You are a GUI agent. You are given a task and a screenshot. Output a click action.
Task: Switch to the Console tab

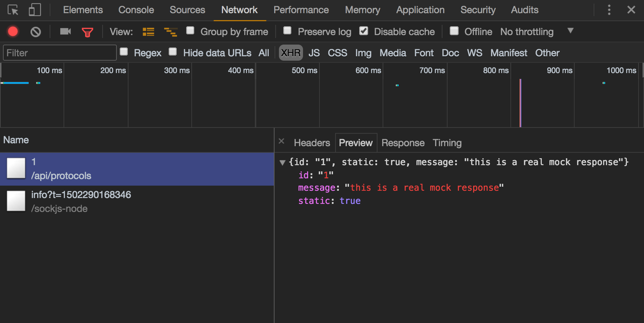136,10
